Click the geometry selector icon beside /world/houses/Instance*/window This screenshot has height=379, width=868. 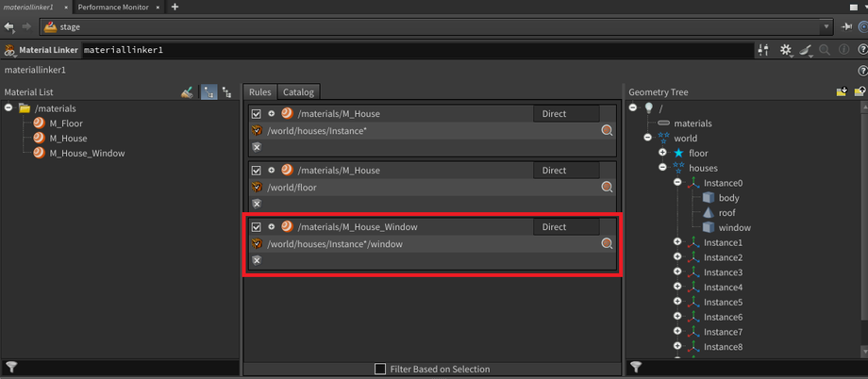tap(257, 244)
